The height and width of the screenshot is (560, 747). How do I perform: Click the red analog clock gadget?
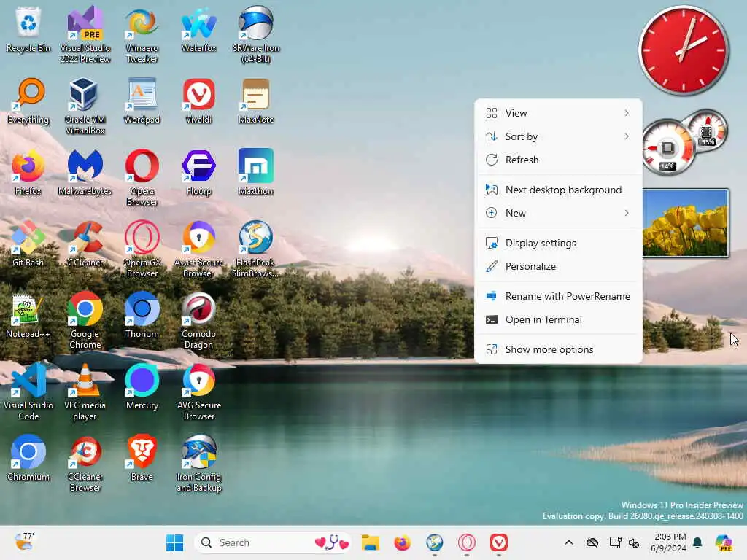point(683,50)
